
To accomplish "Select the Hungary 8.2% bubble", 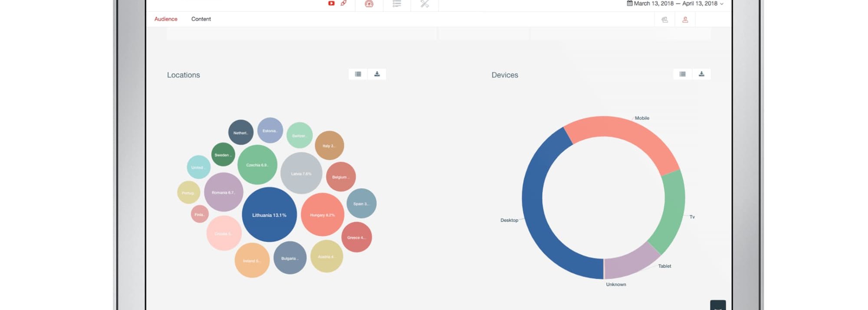I will (x=322, y=215).
